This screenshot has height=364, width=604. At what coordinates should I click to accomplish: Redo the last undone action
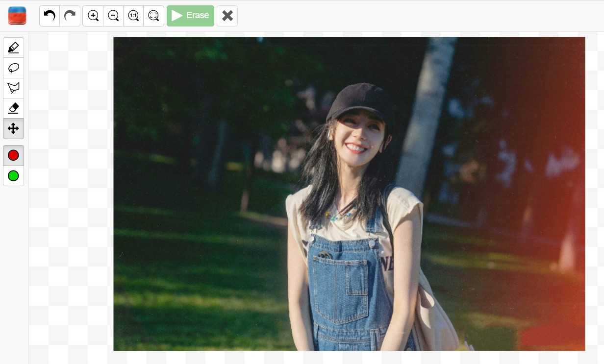click(70, 16)
